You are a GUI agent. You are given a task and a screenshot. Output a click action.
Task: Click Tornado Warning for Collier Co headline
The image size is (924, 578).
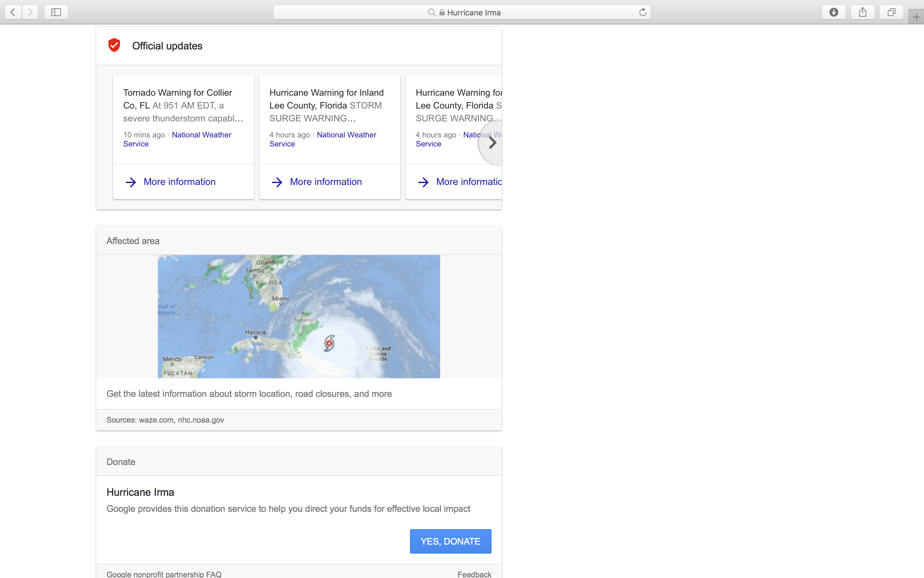pos(177,99)
